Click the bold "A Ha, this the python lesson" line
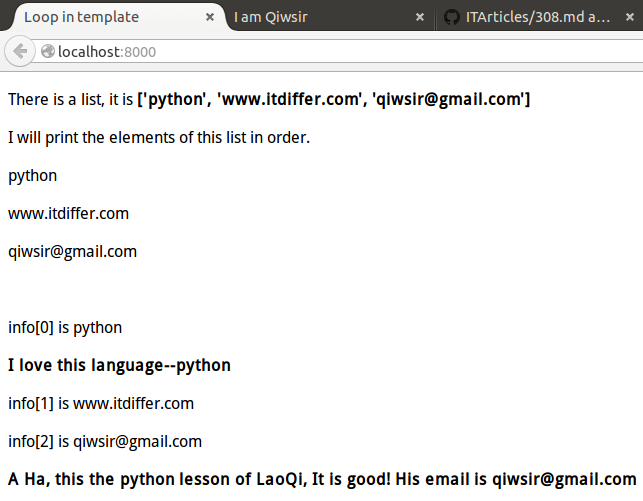 pyautogui.click(x=321, y=478)
